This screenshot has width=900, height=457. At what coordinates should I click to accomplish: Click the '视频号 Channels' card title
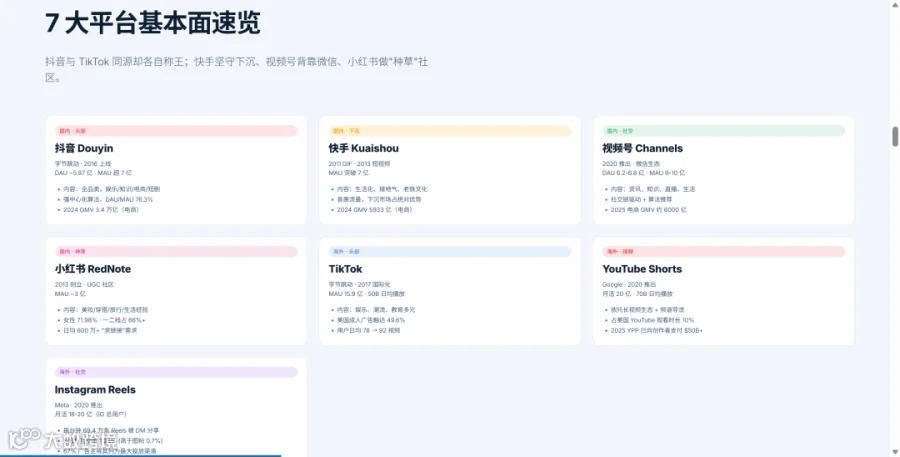[642, 148]
